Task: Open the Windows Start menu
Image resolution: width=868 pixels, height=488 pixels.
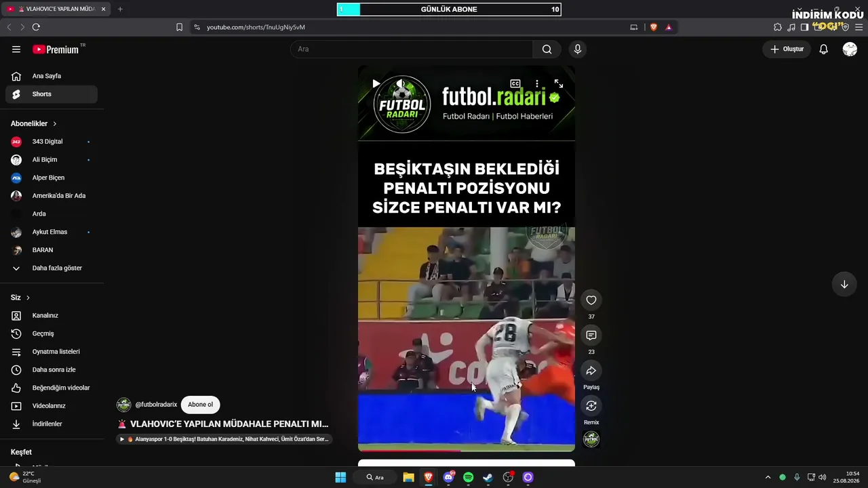Action: 340,477
